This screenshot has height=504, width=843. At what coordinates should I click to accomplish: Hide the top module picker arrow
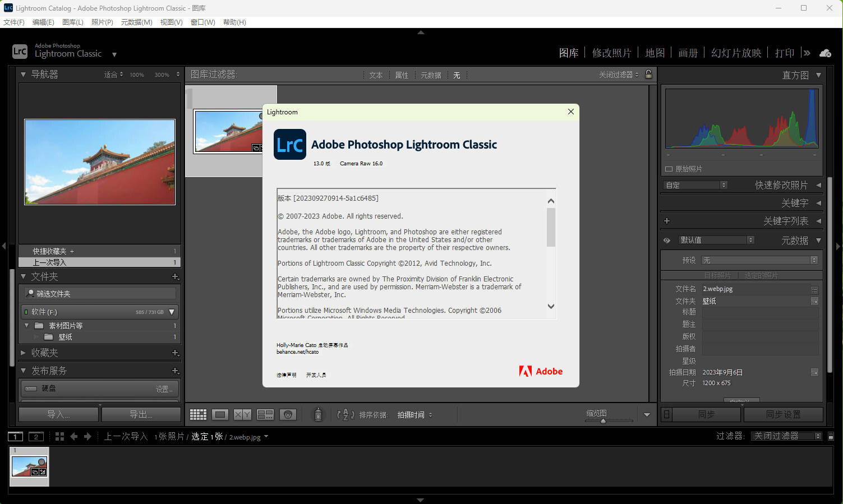coord(421,33)
